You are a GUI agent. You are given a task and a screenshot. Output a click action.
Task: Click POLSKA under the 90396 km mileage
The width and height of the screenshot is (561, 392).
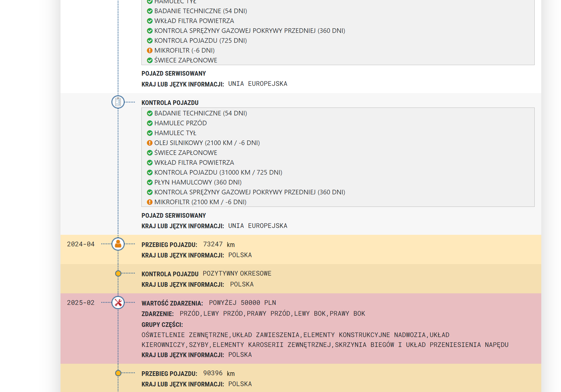tap(240, 384)
